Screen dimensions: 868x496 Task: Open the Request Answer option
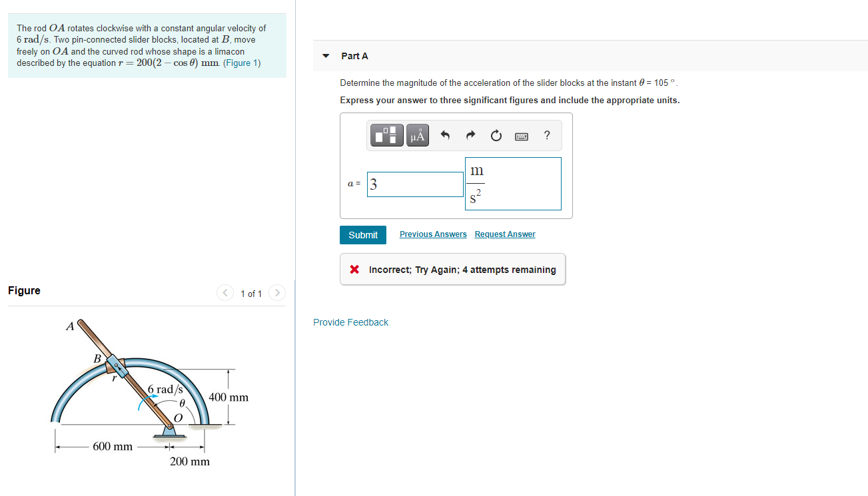[505, 234]
